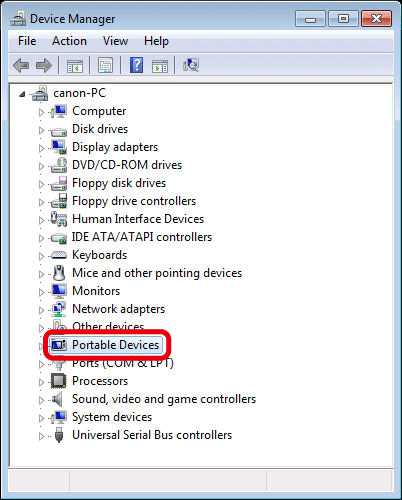402x500 pixels.
Task: Click Show/Hide Console Tree toolbar icon
Action: (x=75, y=65)
